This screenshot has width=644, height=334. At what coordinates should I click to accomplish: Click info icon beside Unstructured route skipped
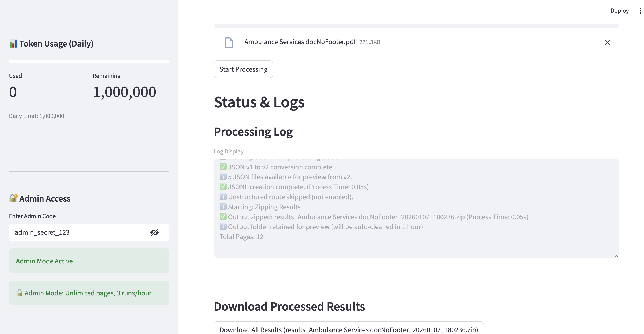point(223,197)
